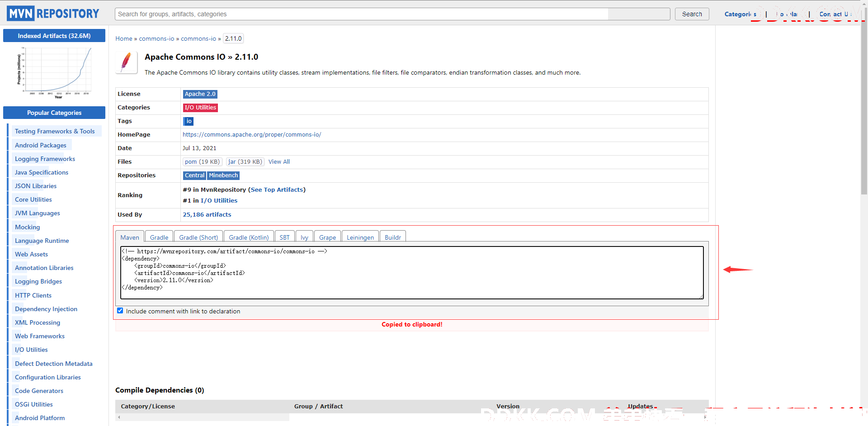This screenshot has height=426, width=868.
Task: Download the pom (19 KB) file
Action: point(202,161)
